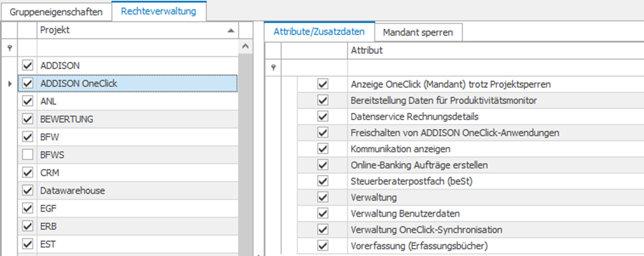The image size is (644, 256).
Task: Toggle the BEWERTUNG project checkbox
Action: (27, 119)
